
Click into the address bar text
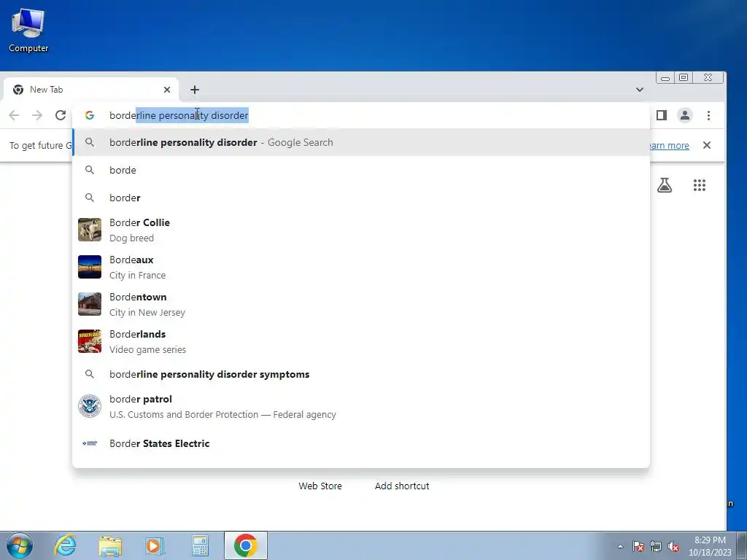pyautogui.click(x=179, y=115)
